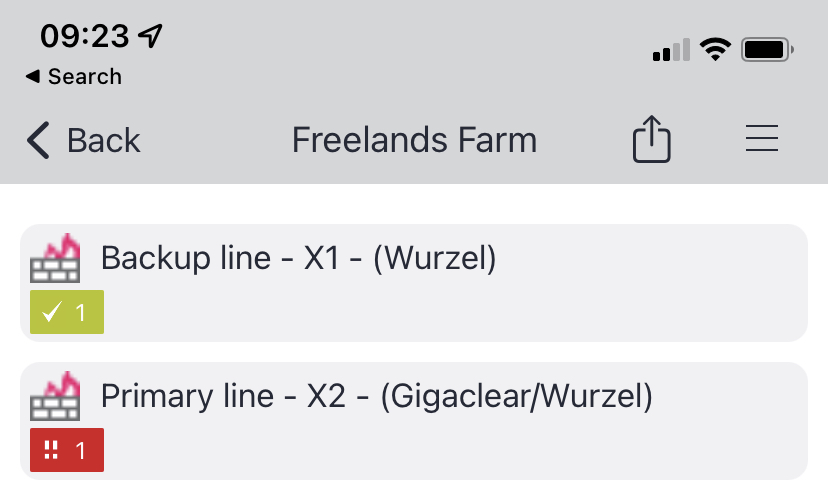Screen dimensions: 828x491
Task: Tap the Freelands Farm page title
Action: pyautogui.click(x=414, y=140)
